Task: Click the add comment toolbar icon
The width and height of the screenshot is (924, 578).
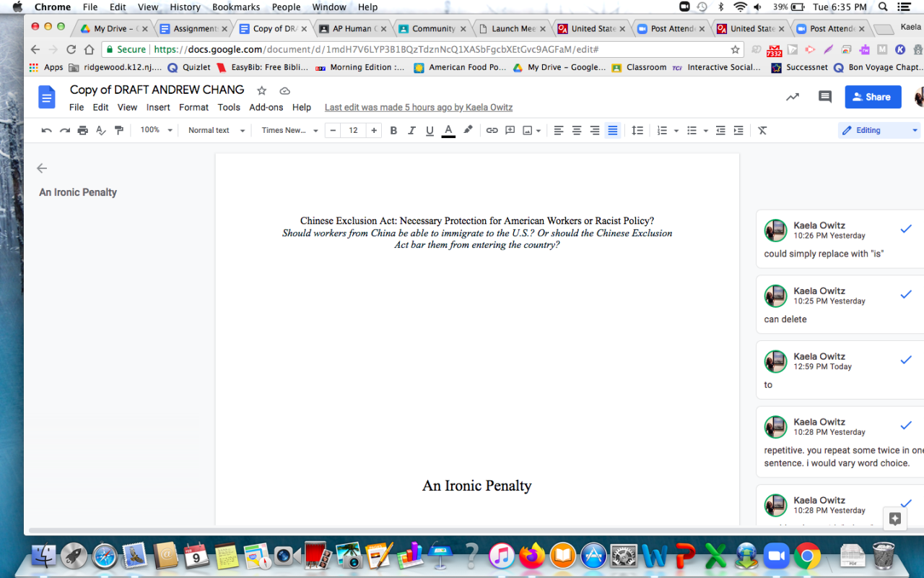Action: (510, 131)
